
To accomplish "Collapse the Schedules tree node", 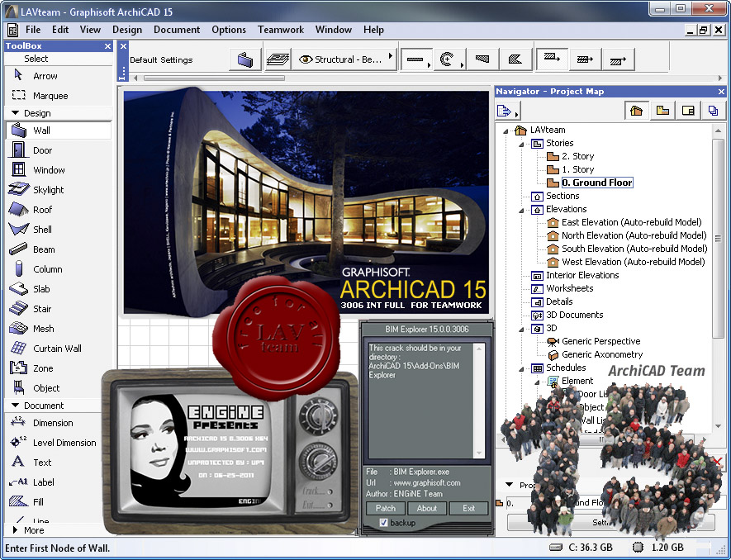I will (x=522, y=369).
